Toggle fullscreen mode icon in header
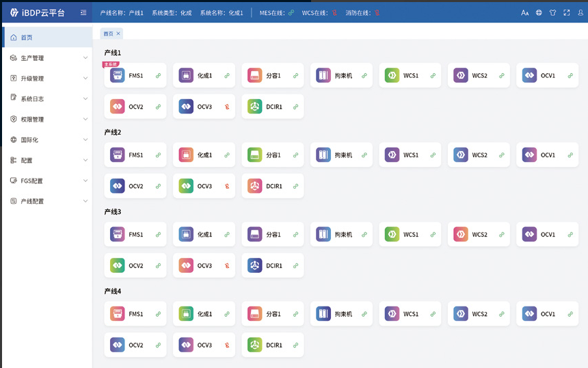This screenshot has height=368, width=588. tap(566, 12)
